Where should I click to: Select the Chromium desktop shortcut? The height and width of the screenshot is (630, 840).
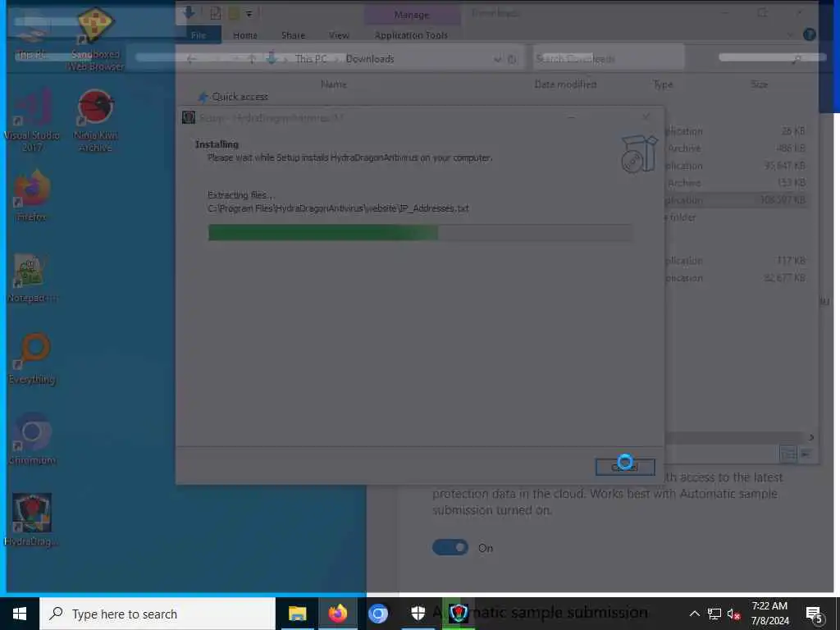coord(32,440)
